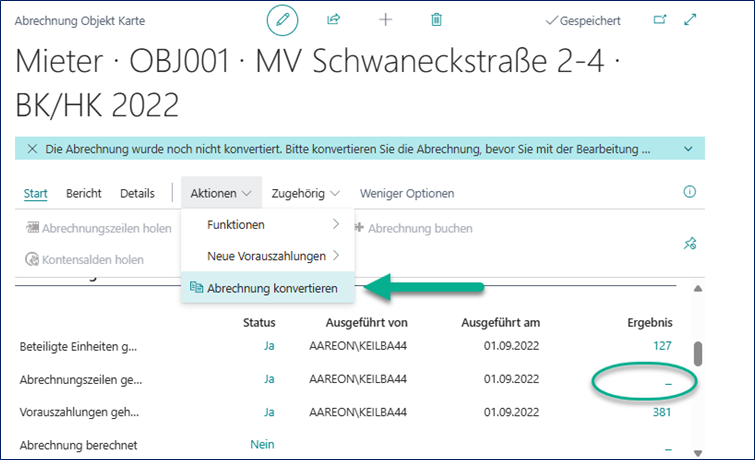Open the Zugehörig dropdown menu
Screen dimensions: 755x460
(305, 193)
